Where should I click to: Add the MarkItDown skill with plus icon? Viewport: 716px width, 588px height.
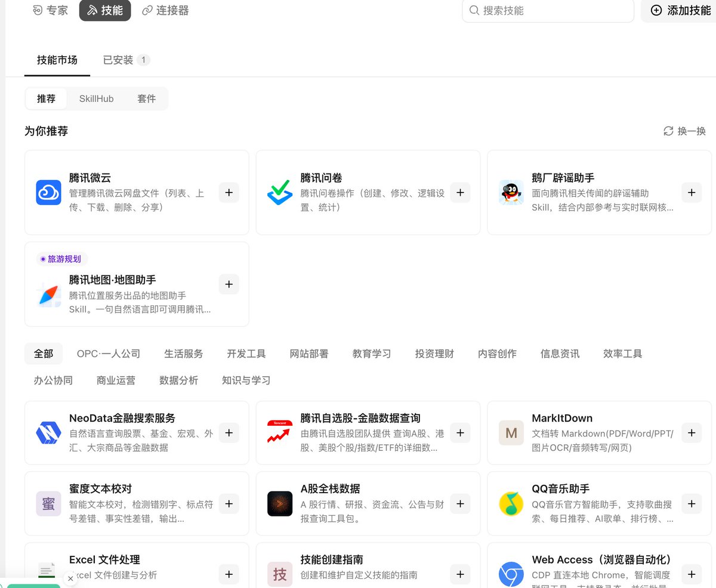coord(692,433)
